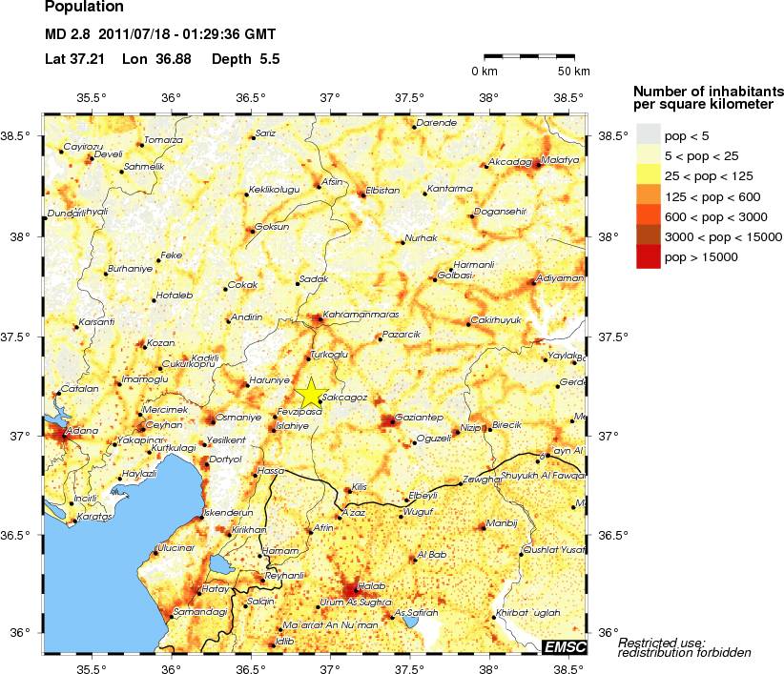Select the 'MD 2.8' event date line
The image size is (784, 674).
click(160, 34)
